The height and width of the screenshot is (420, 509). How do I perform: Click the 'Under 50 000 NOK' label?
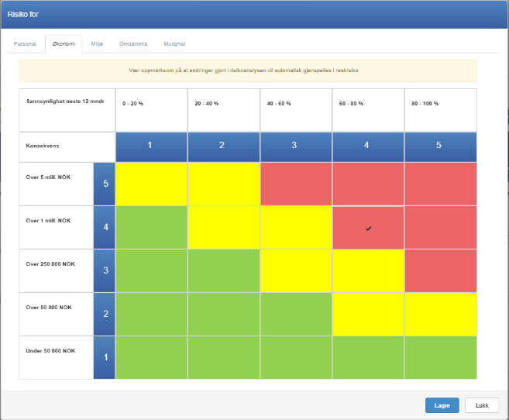(50, 351)
